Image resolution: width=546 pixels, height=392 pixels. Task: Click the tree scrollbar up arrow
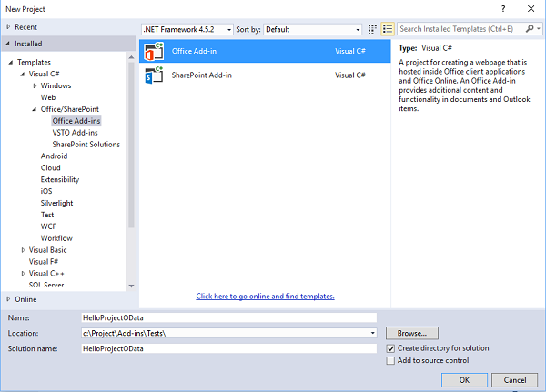click(x=131, y=57)
